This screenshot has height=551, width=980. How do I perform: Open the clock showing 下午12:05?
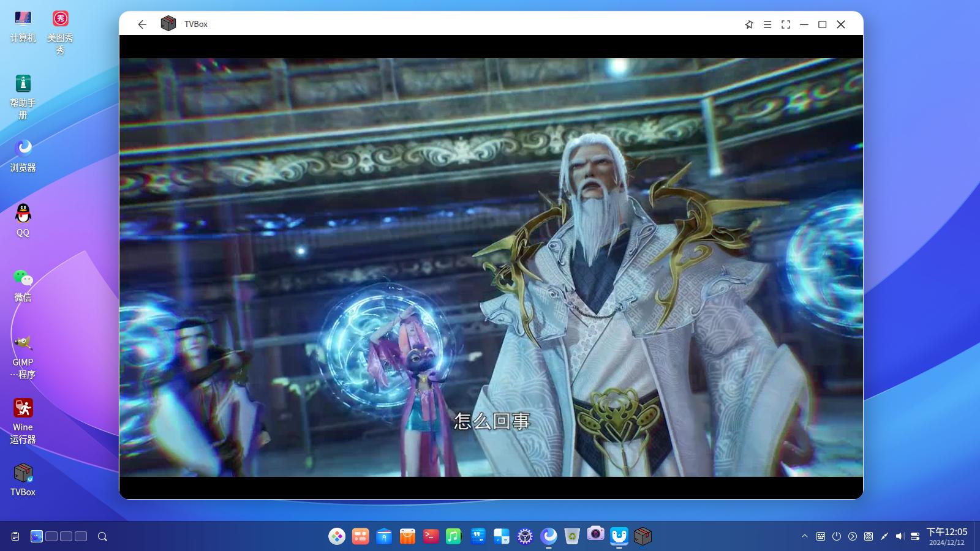(946, 536)
